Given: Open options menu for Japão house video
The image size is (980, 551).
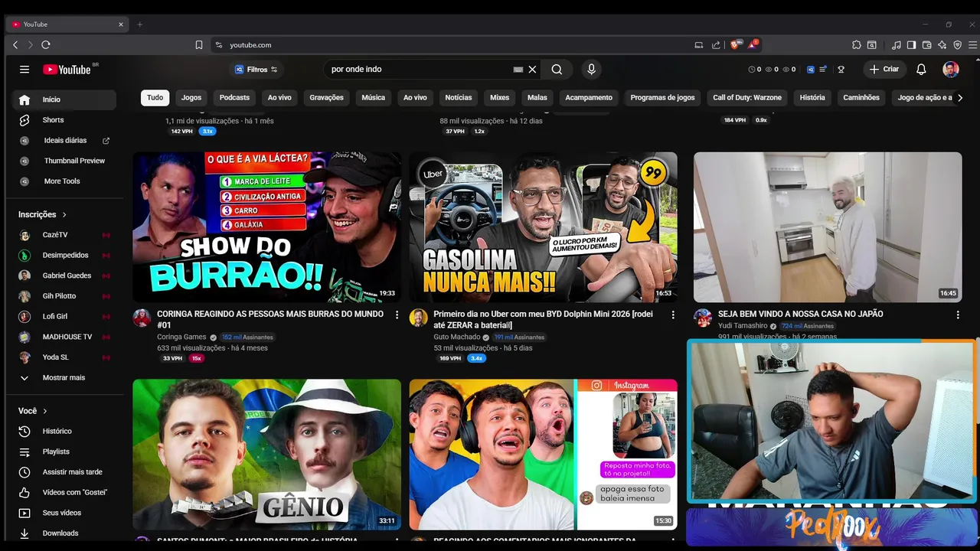Looking at the screenshot, I should [958, 315].
